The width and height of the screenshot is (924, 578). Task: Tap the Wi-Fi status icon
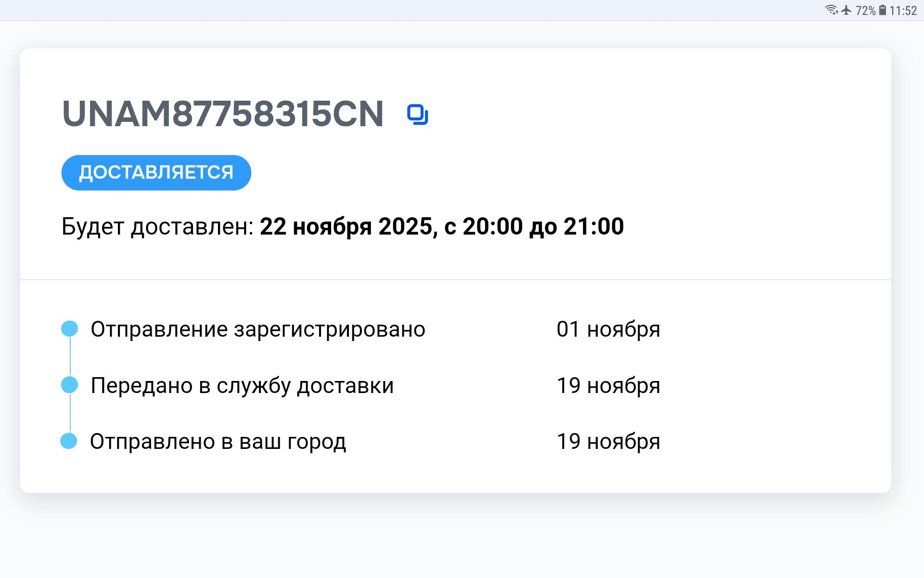[x=831, y=10]
